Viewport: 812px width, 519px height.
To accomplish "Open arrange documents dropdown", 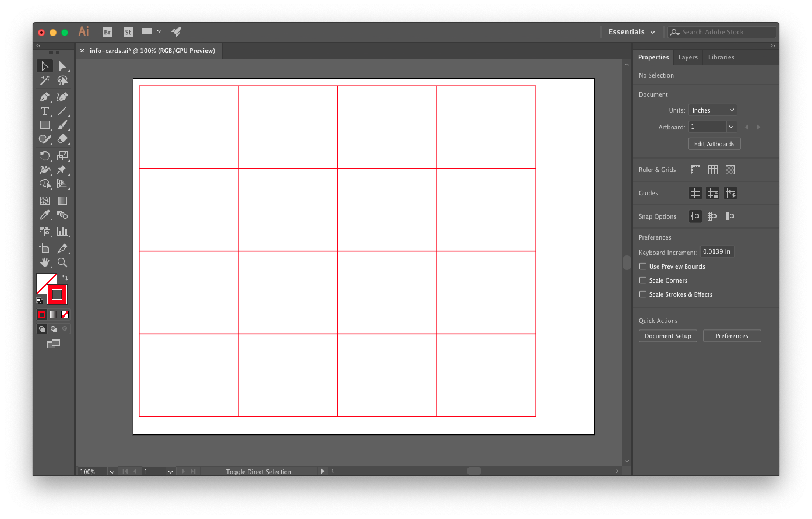I will (152, 31).
